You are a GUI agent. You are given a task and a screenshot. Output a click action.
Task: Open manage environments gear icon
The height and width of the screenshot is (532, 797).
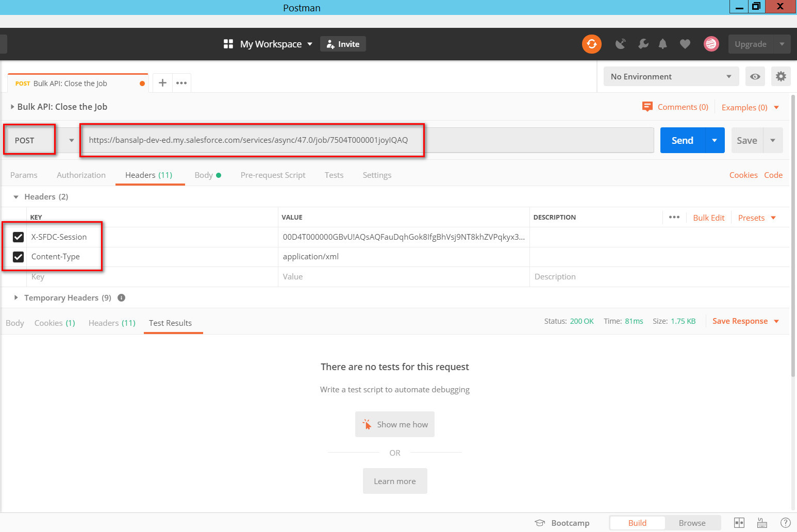[x=781, y=76]
